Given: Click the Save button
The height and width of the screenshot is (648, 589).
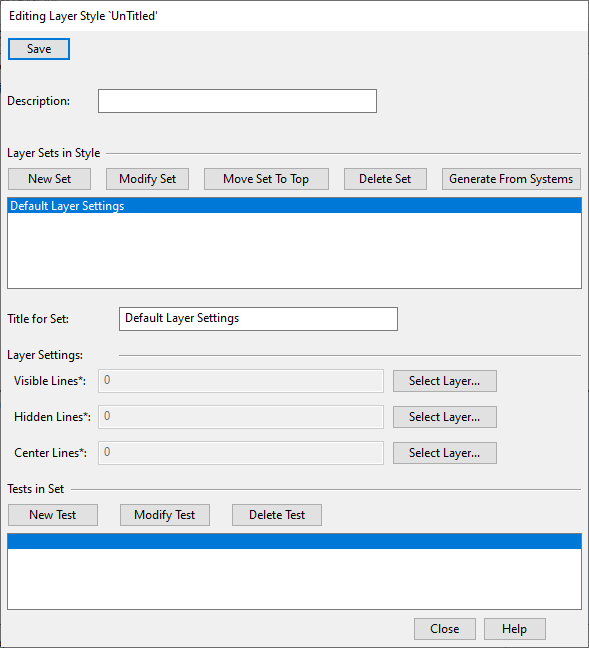Looking at the screenshot, I should click(39, 49).
